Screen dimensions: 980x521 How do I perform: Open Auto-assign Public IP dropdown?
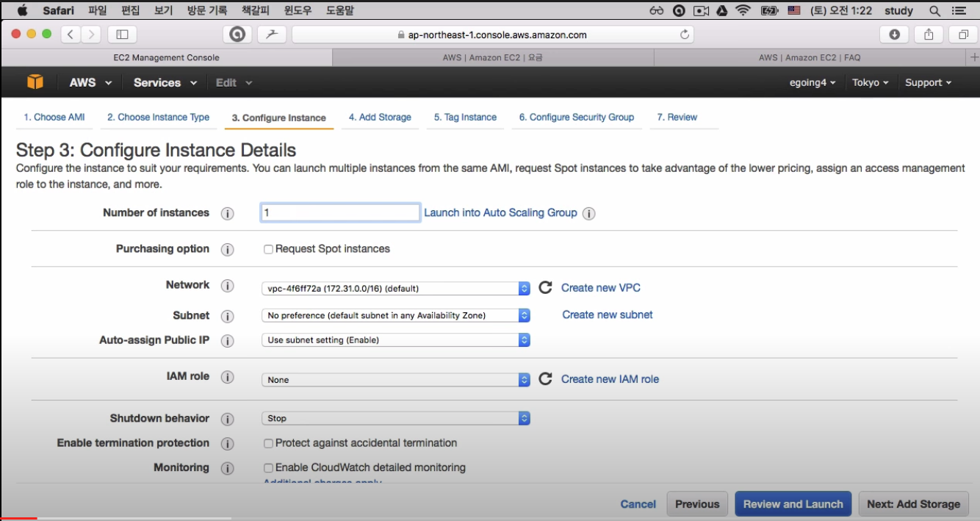[x=396, y=340]
